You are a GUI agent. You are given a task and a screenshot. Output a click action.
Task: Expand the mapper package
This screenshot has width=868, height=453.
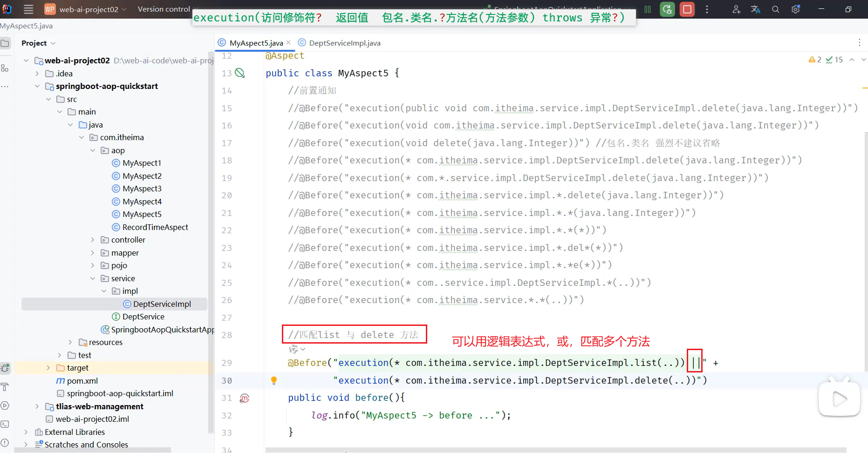pyautogui.click(x=93, y=253)
